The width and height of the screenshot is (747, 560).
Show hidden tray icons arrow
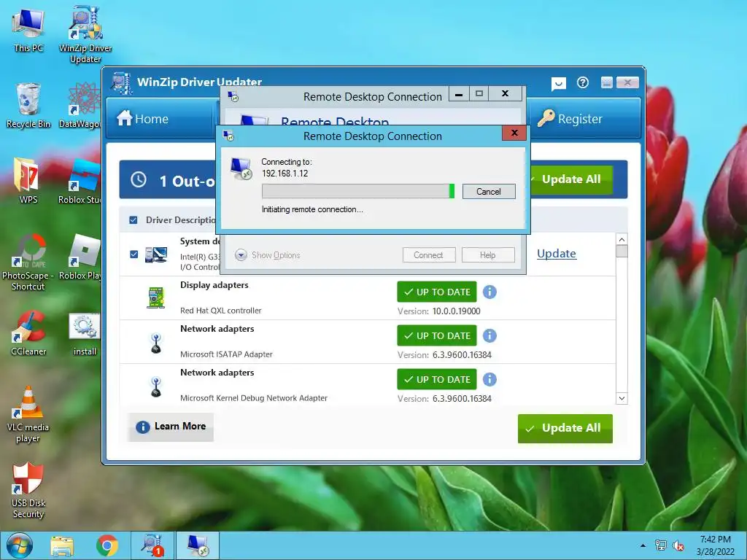[x=643, y=545]
